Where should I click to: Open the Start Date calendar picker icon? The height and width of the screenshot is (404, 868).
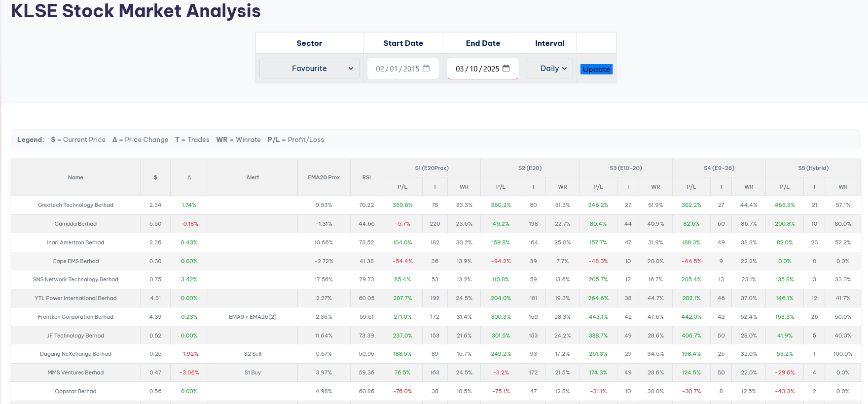tap(426, 68)
